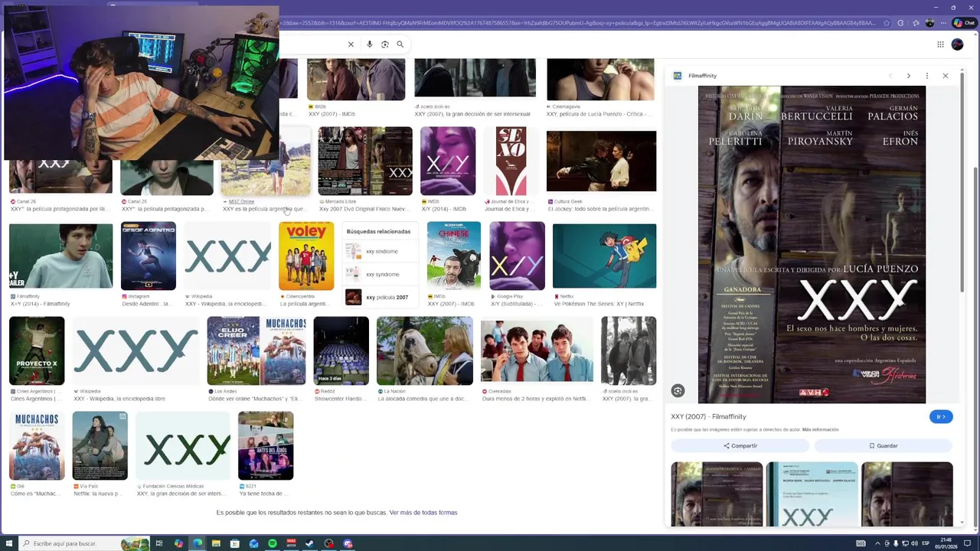Open 'Ver más de todas formas' link

[x=423, y=513]
